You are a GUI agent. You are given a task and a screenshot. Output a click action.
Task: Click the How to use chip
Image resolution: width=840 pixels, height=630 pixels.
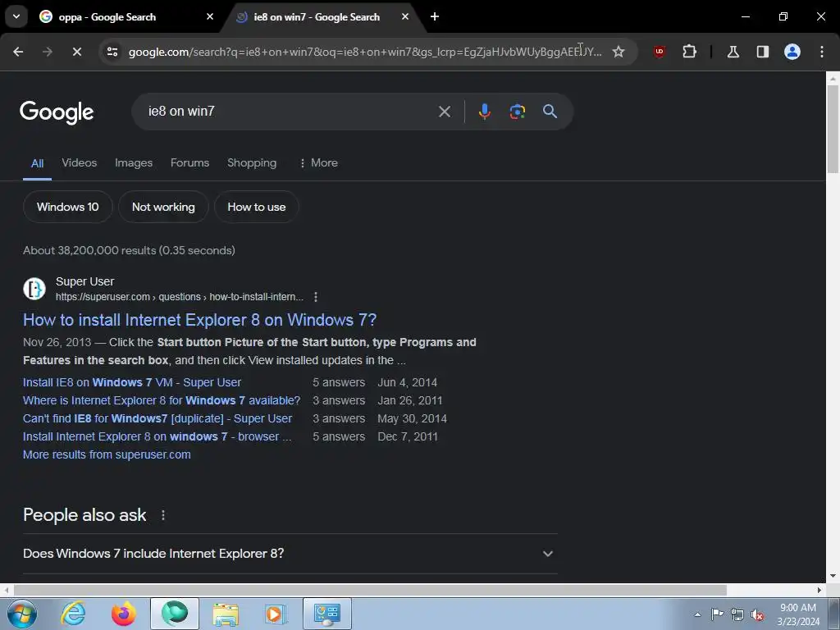click(257, 207)
